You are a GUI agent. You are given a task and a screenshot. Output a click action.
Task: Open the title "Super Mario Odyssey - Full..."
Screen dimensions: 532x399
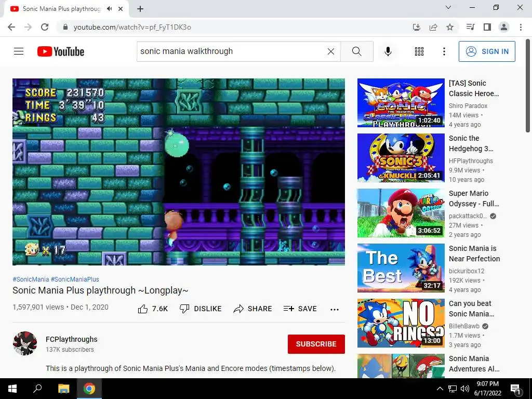474,198
